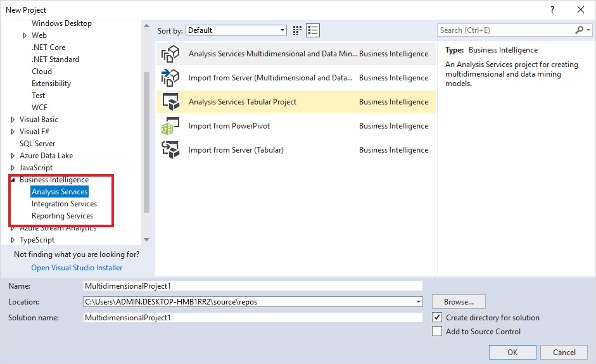Image resolution: width=596 pixels, height=364 pixels.
Task: Select .NET Core category
Action: point(48,47)
